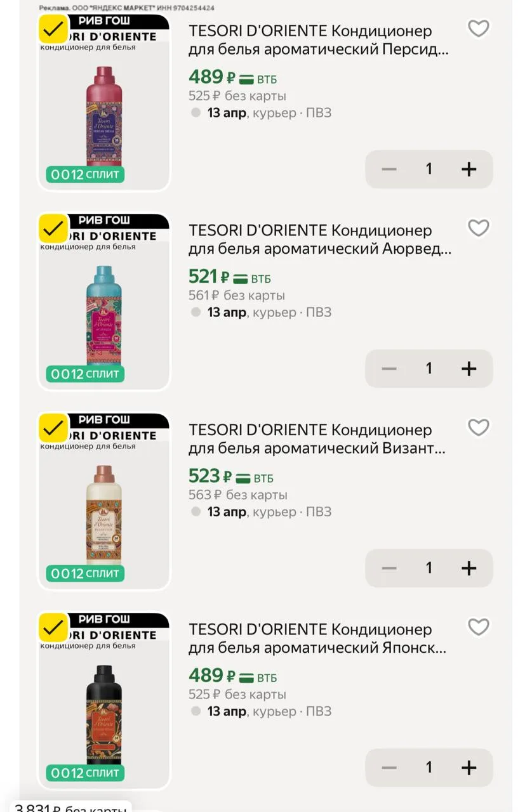Increase quantity of the Византия conditioner
The image size is (532, 812).
click(x=469, y=568)
